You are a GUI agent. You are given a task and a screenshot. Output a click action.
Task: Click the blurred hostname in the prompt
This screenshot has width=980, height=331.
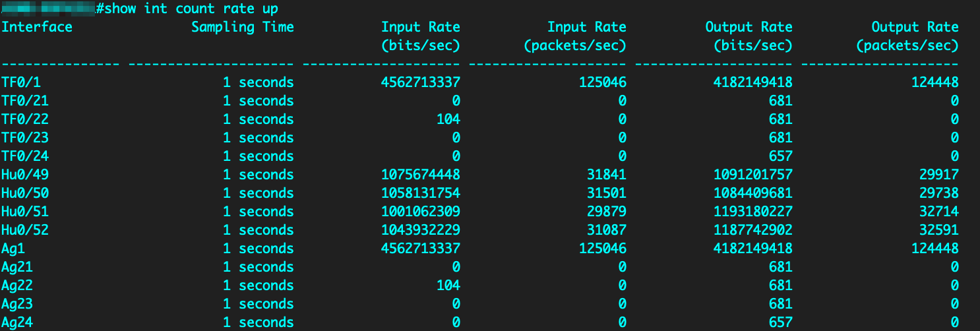click(48, 9)
